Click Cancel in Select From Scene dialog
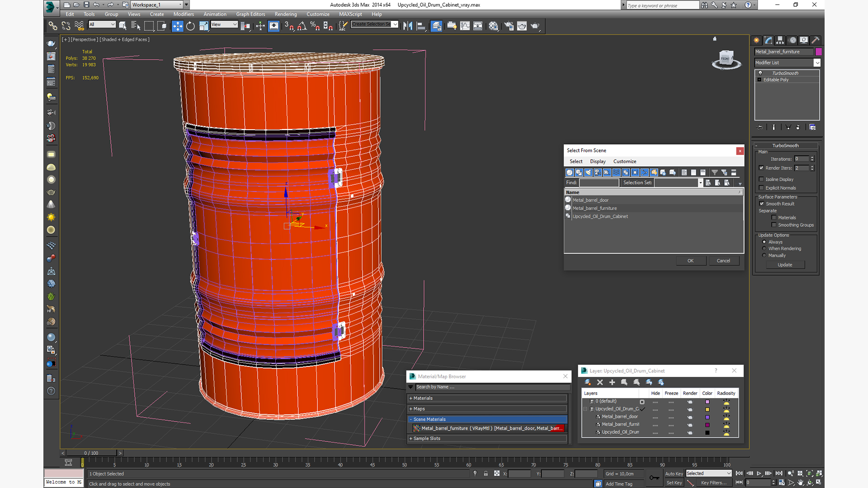The width and height of the screenshot is (868, 488). coord(723,261)
